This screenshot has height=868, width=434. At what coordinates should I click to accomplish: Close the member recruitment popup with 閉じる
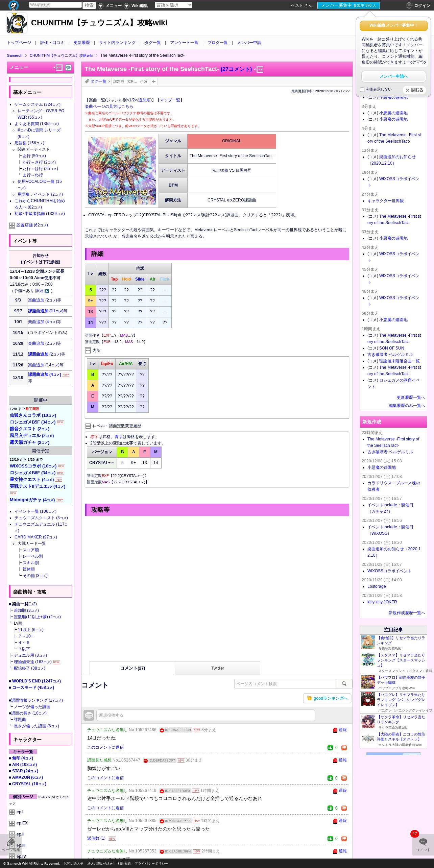point(414,90)
